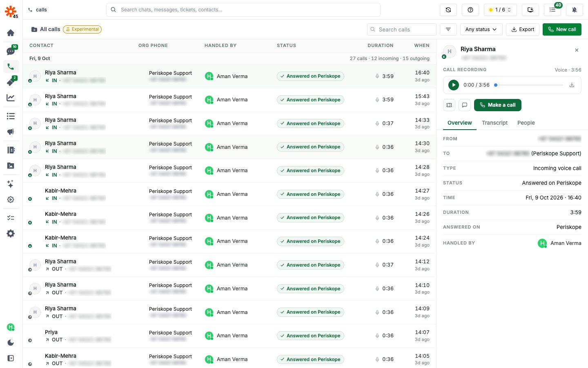
Task: Open the tickets icon with 2 badge
Action: point(11,82)
